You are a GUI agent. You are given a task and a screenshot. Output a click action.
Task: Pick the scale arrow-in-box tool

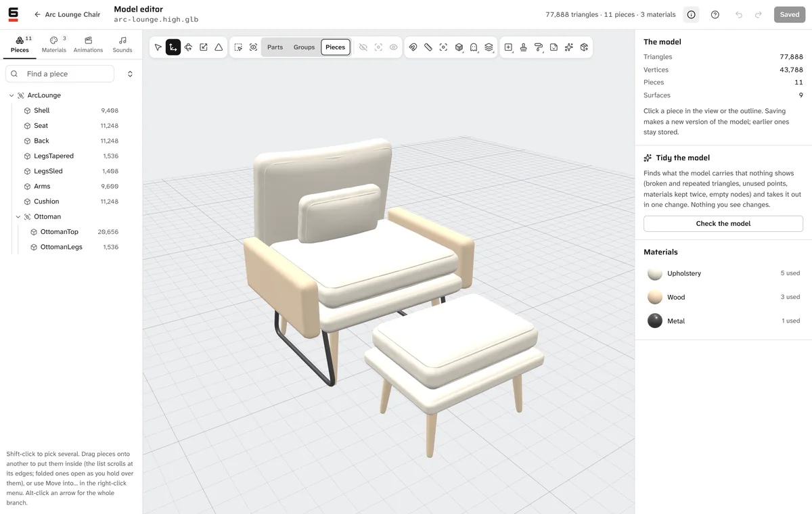pyautogui.click(x=204, y=47)
